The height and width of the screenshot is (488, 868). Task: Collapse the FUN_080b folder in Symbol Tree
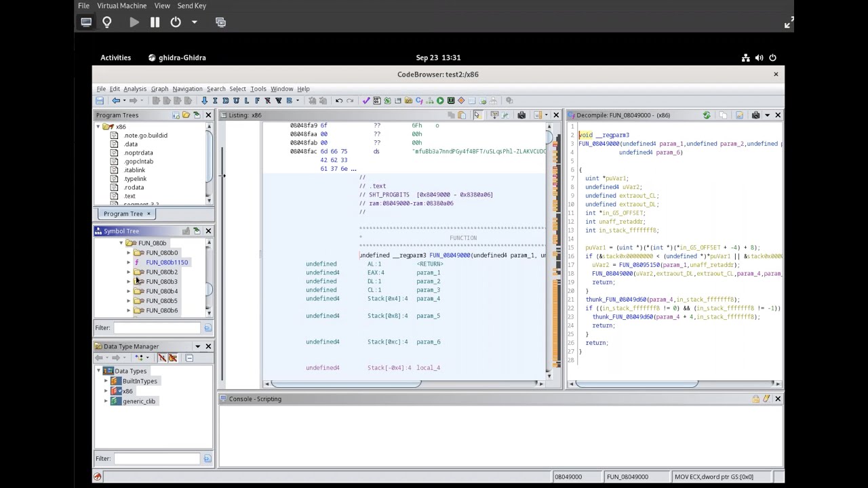pos(121,243)
